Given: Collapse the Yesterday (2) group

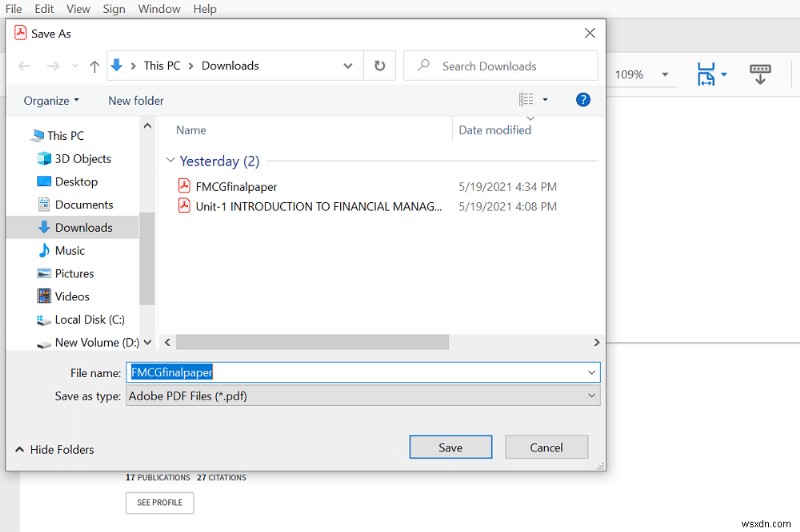Looking at the screenshot, I should pos(170,160).
